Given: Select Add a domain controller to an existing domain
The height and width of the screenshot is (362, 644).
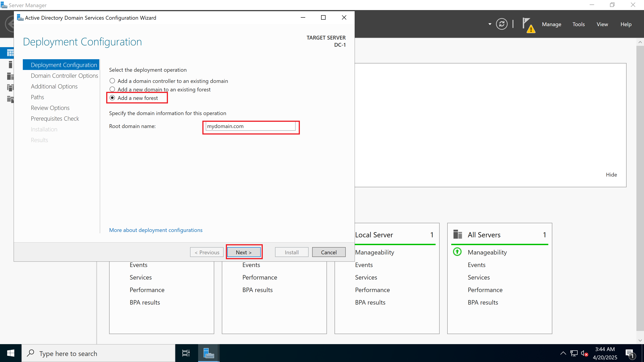Looking at the screenshot, I should click(x=169, y=81).
